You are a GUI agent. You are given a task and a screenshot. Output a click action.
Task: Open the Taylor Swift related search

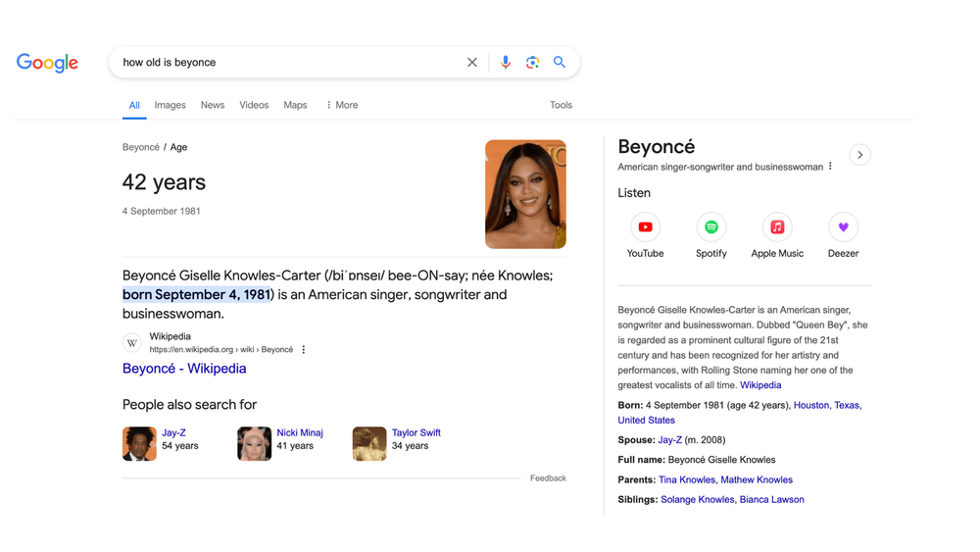[x=416, y=432]
